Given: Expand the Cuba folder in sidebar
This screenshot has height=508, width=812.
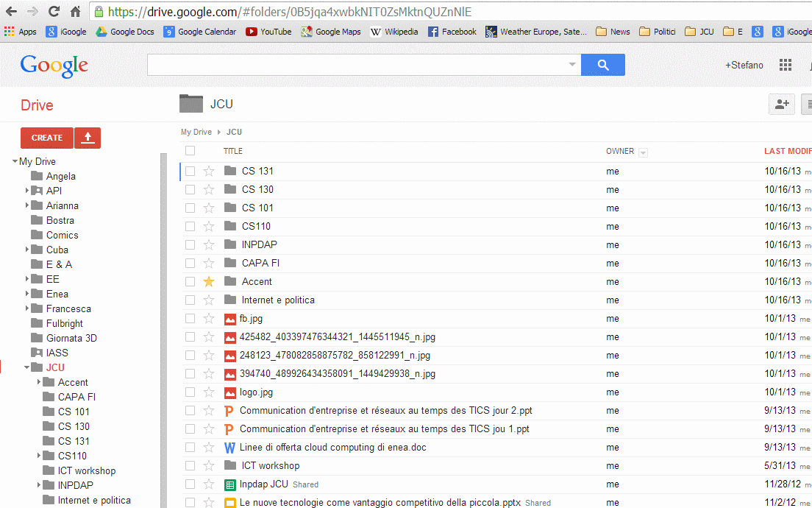Looking at the screenshot, I should click(x=27, y=250).
